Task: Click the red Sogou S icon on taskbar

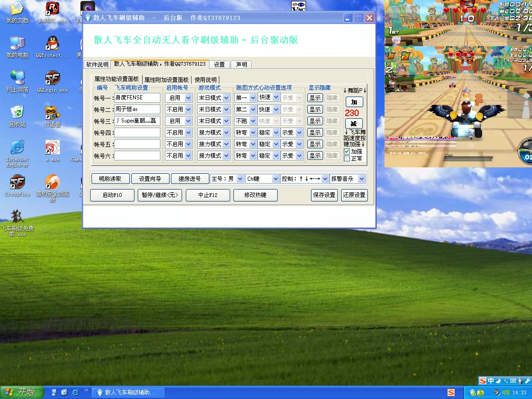Action: 451,393
